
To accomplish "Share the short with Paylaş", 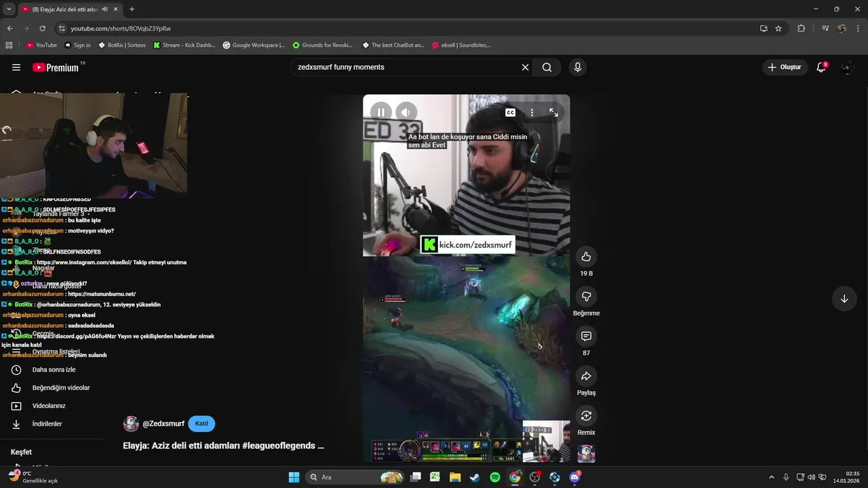I will click(586, 376).
